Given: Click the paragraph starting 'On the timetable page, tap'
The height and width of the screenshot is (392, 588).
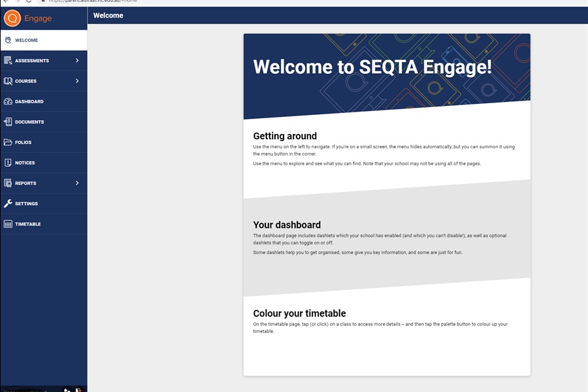Looking at the screenshot, I should pyautogui.click(x=380, y=327).
